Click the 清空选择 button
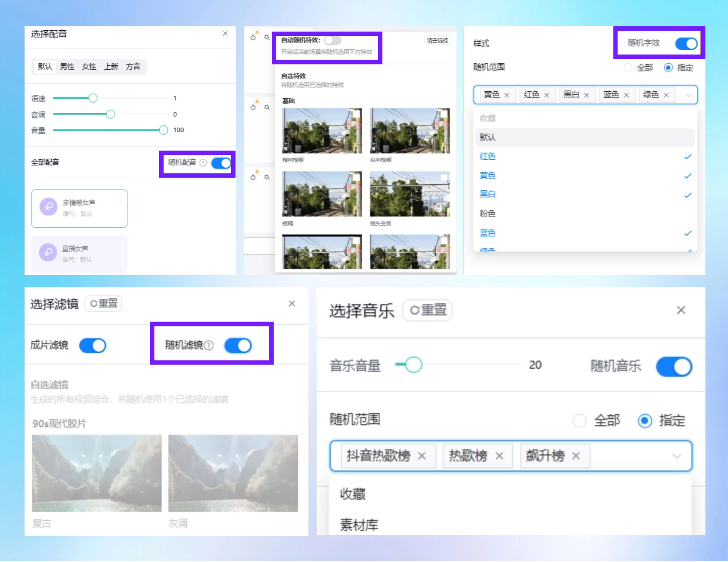This screenshot has width=728, height=562. 436,39
